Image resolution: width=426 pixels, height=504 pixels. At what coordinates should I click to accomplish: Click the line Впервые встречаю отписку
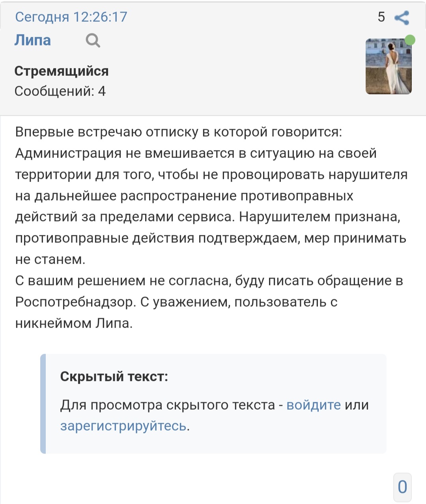[179, 132]
